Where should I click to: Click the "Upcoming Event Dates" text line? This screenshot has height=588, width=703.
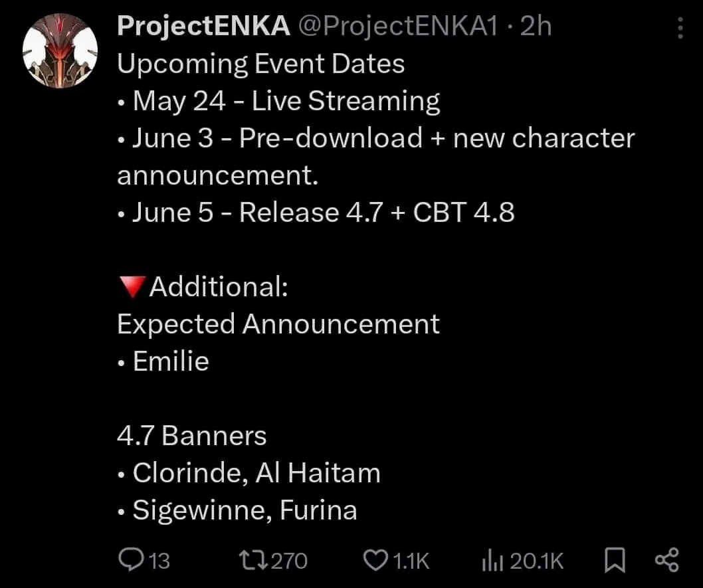pyautogui.click(x=261, y=64)
